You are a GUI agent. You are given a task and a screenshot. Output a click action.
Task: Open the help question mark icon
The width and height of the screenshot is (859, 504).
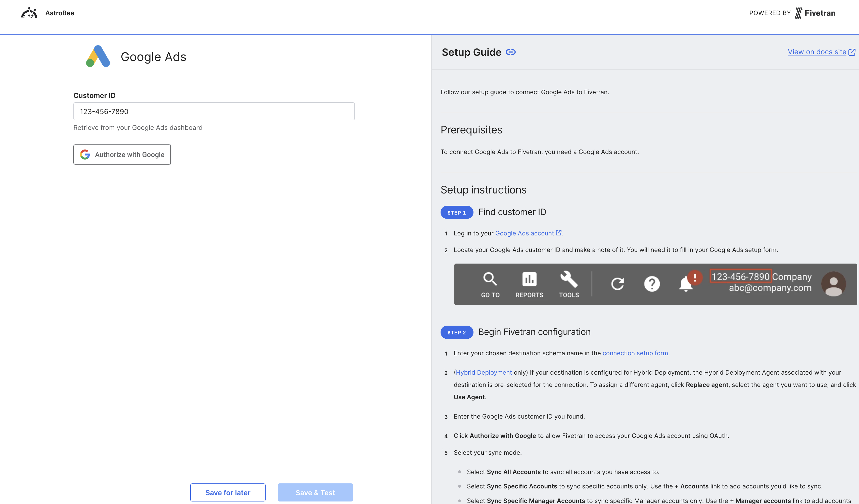tap(652, 284)
